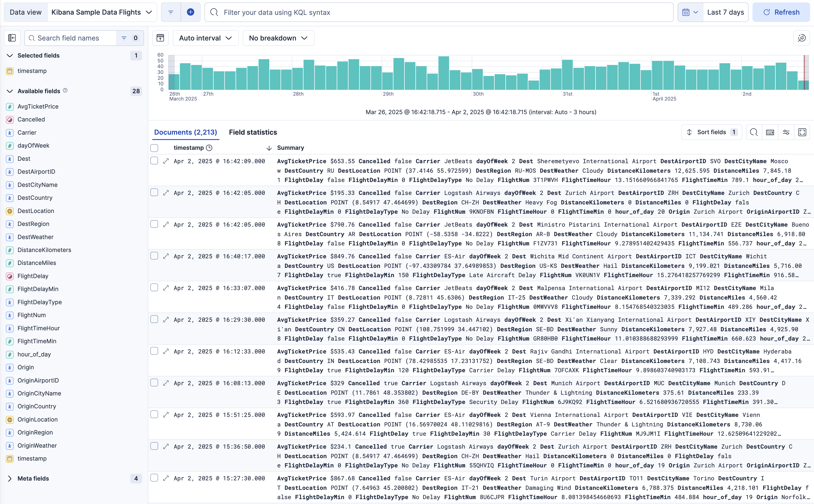Viewport: 814px width, 504px height.
Task: Select the row checkbox for the 15:51:25 document
Action: pyautogui.click(x=154, y=414)
